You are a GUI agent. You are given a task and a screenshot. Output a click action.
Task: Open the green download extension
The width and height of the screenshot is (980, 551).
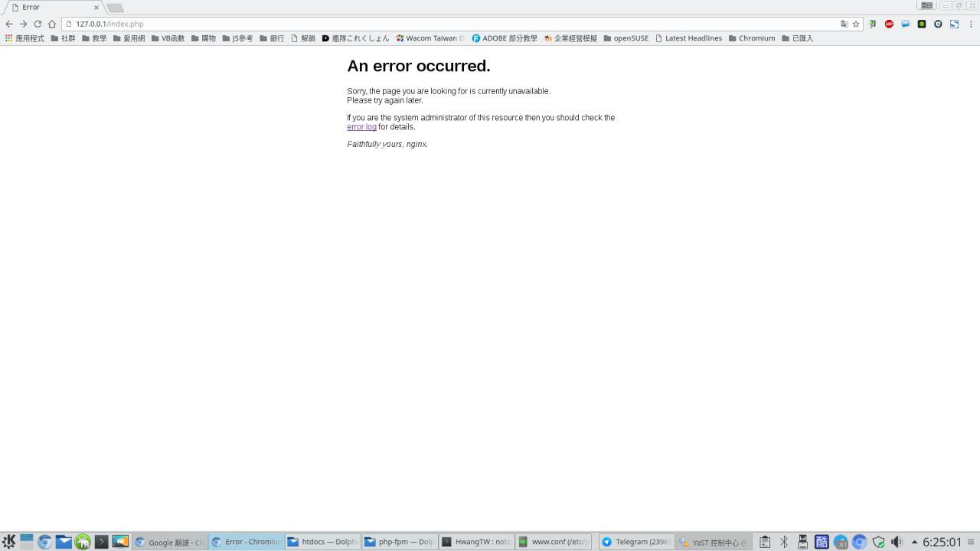coord(872,24)
